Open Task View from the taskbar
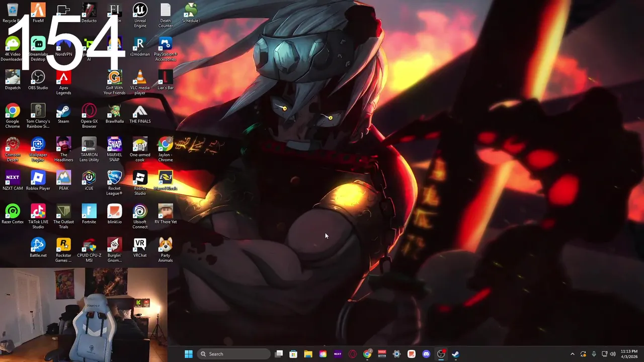Screen dimensions: 644x362 coord(279,354)
